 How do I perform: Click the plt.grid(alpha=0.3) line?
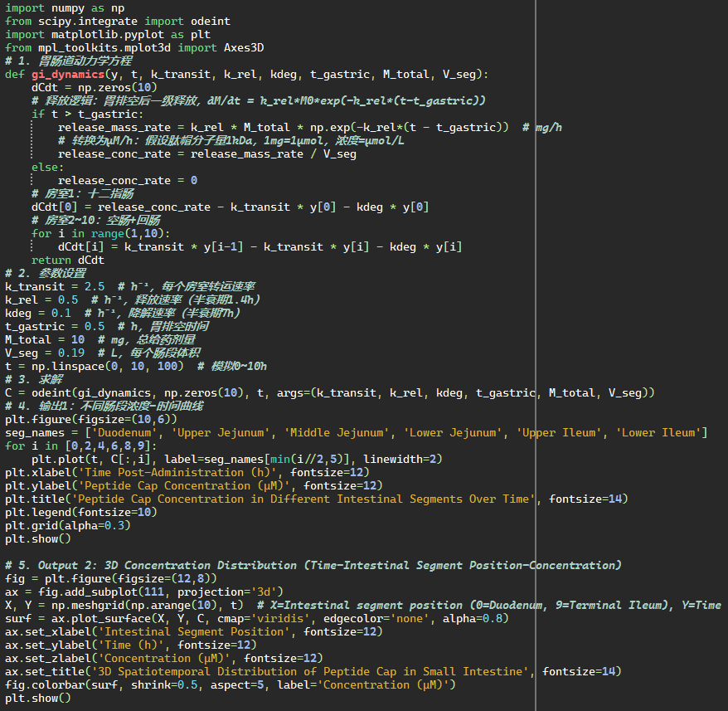(66, 525)
